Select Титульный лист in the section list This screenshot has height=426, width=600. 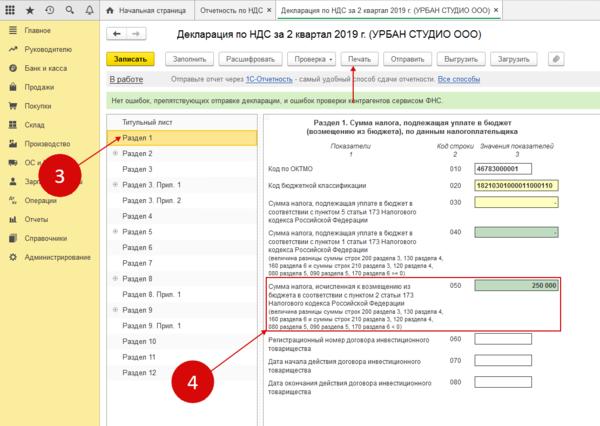tap(182, 122)
